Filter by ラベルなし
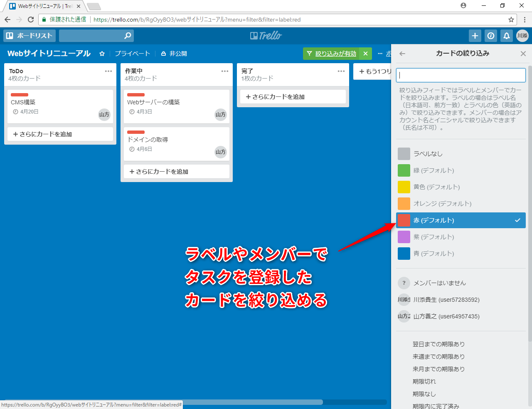This screenshot has height=409, width=532. tap(461, 154)
